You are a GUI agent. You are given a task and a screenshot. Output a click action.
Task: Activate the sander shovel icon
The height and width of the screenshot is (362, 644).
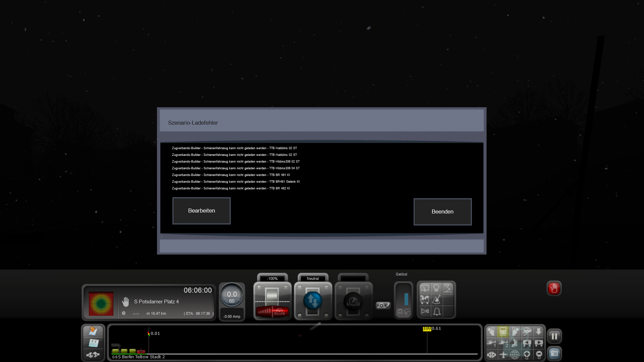436,300
